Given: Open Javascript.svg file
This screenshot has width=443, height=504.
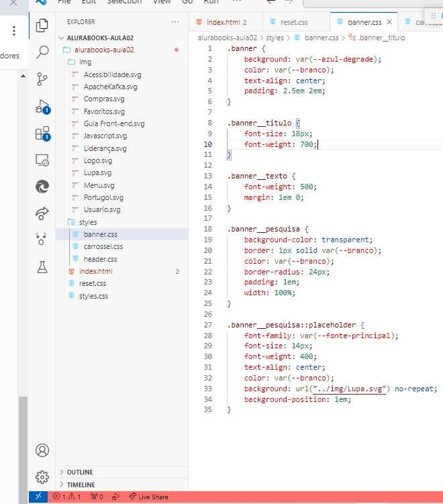Looking at the screenshot, I should click(105, 136).
